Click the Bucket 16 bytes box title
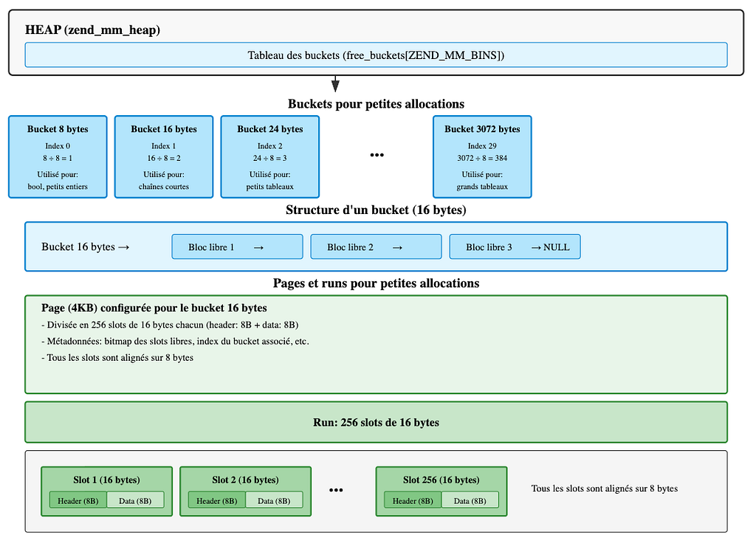 pos(164,129)
